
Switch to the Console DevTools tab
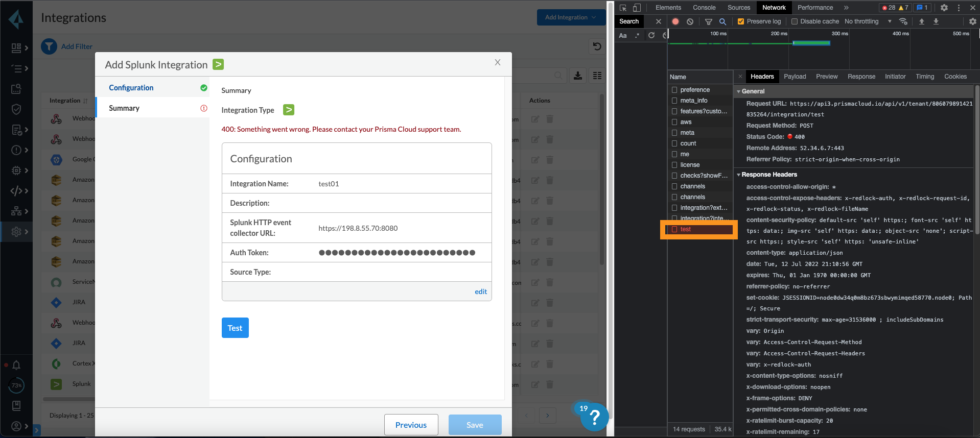coord(704,8)
